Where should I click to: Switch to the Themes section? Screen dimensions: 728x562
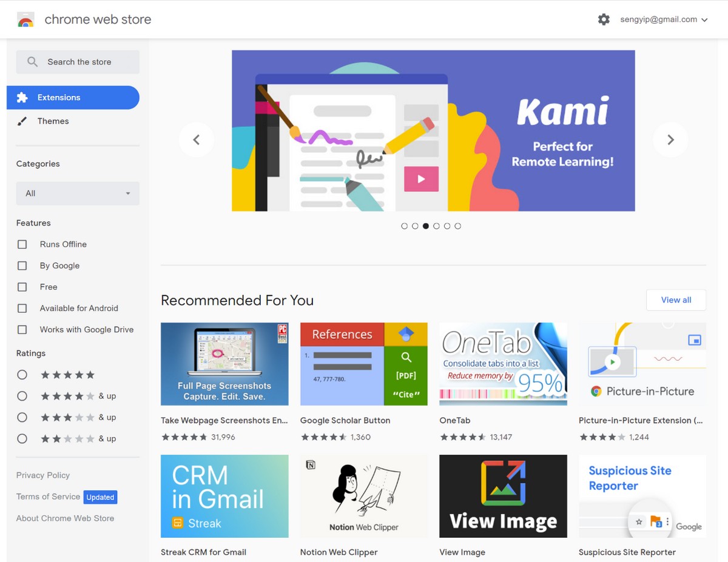point(53,121)
